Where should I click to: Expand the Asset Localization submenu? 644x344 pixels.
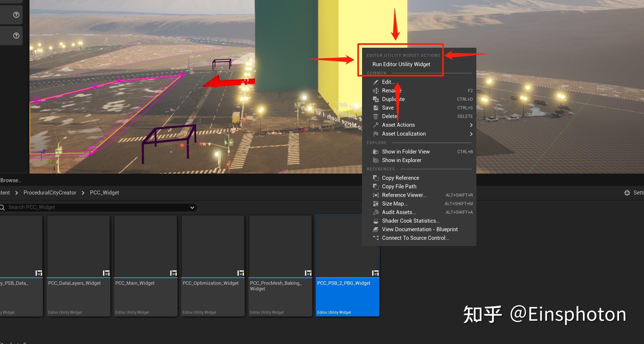[x=471, y=134]
